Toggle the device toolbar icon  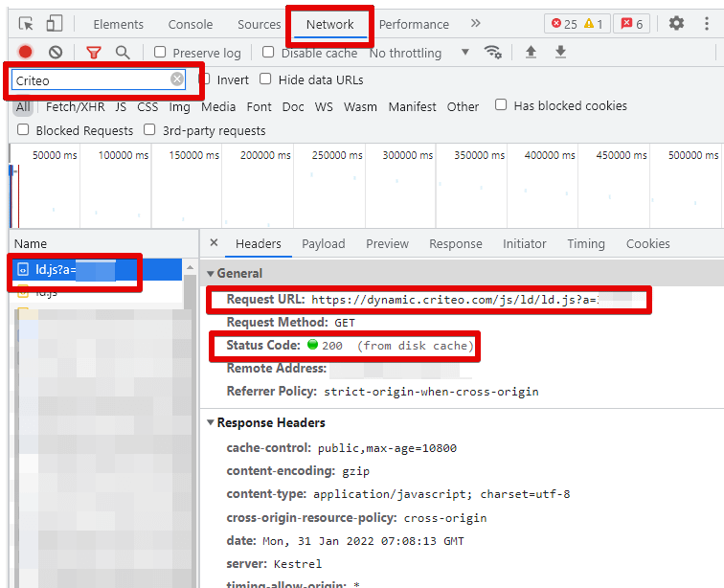[x=55, y=24]
